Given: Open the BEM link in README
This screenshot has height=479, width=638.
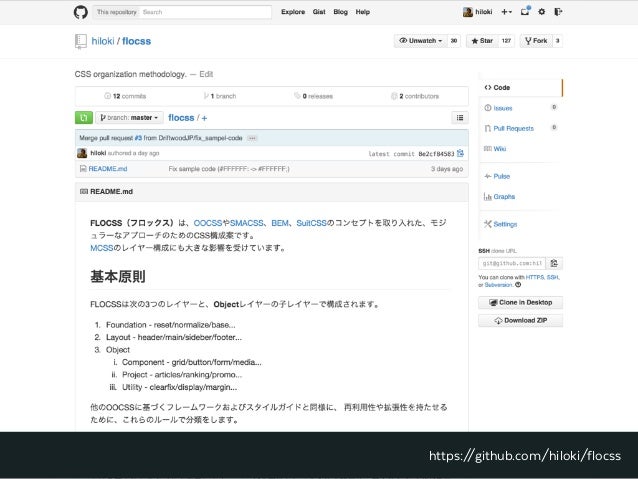Looking at the screenshot, I should click(x=280, y=223).
